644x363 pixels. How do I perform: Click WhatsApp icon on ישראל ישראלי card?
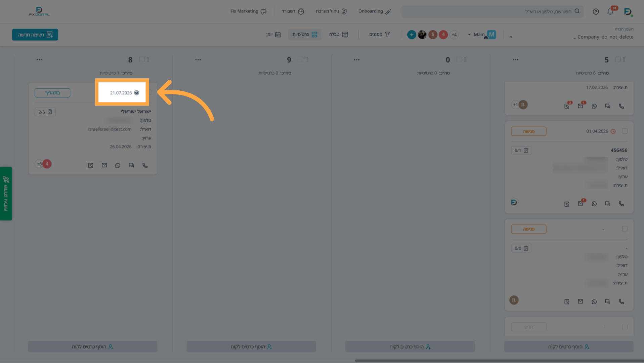pyautogui.click(x=118, y=165)
